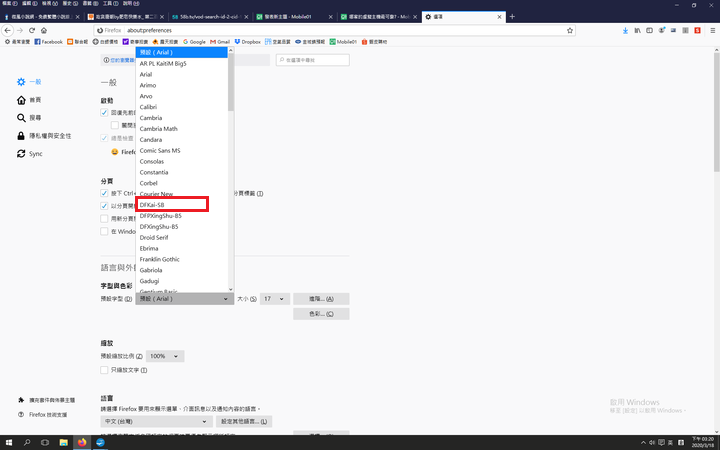Select Calibri in the font list
This screenshot has height=450, width=720.
182,107
